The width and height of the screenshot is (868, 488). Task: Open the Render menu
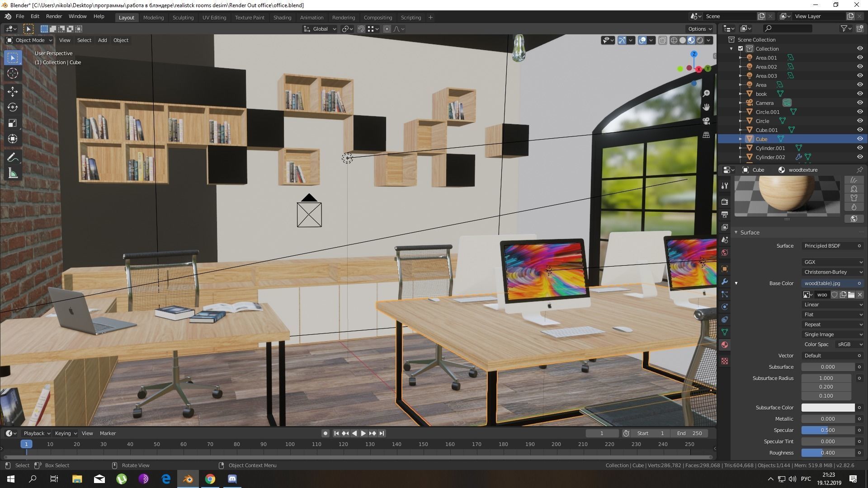pos(54,16)
